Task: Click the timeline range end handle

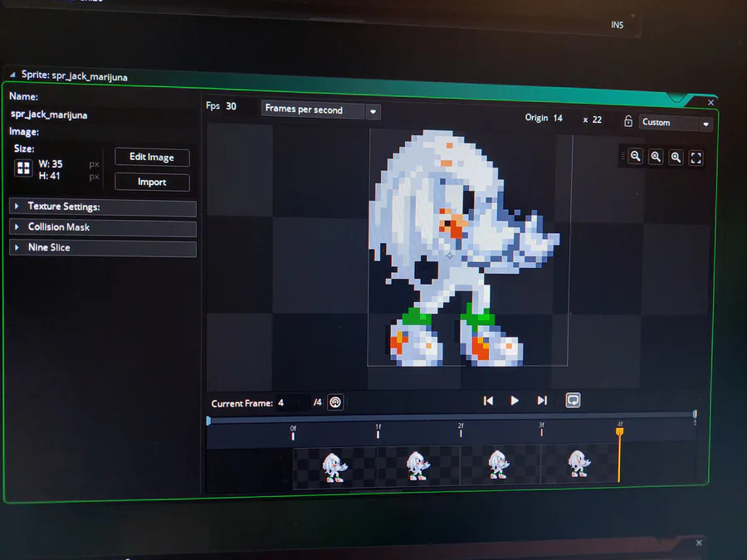Action: [695, 414]
